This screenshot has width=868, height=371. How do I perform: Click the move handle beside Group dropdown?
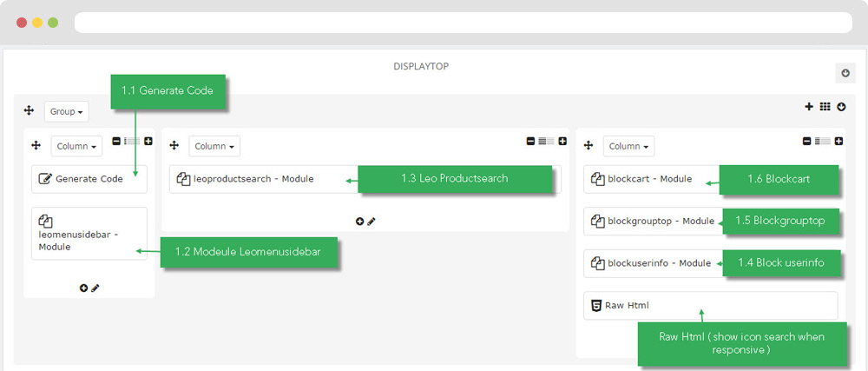click(30, 111)
